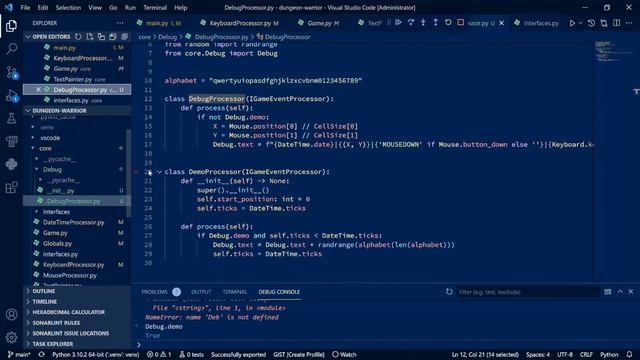Viewport: 640px width, 360px height.
Task: Open the Terminal menu
Action: [155, 7]
